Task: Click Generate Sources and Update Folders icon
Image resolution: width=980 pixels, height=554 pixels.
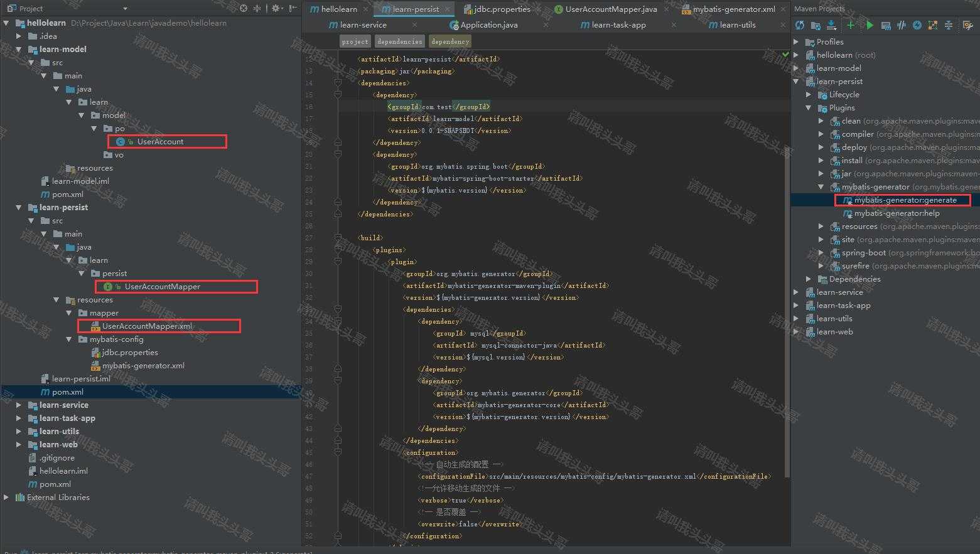Action: coord(816,25)
